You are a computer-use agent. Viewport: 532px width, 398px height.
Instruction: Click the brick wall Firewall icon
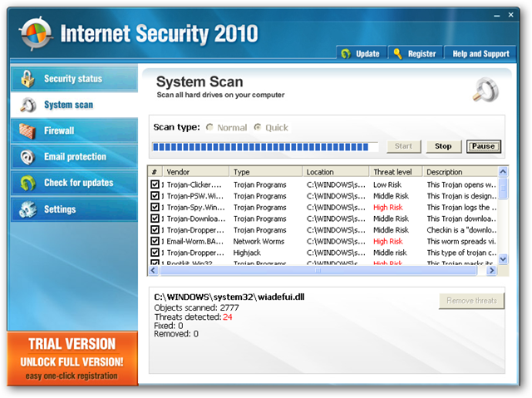[27, 130]
